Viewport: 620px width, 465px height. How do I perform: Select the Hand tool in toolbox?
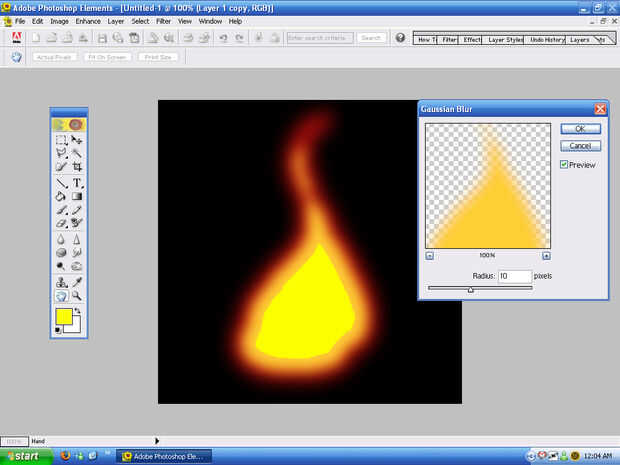point(61,296)
